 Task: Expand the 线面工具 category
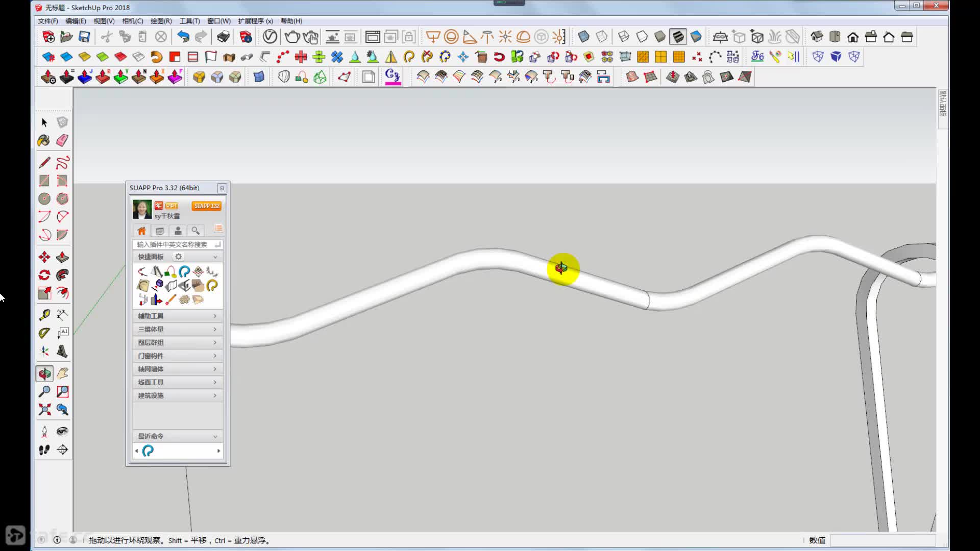coord(178,383)
